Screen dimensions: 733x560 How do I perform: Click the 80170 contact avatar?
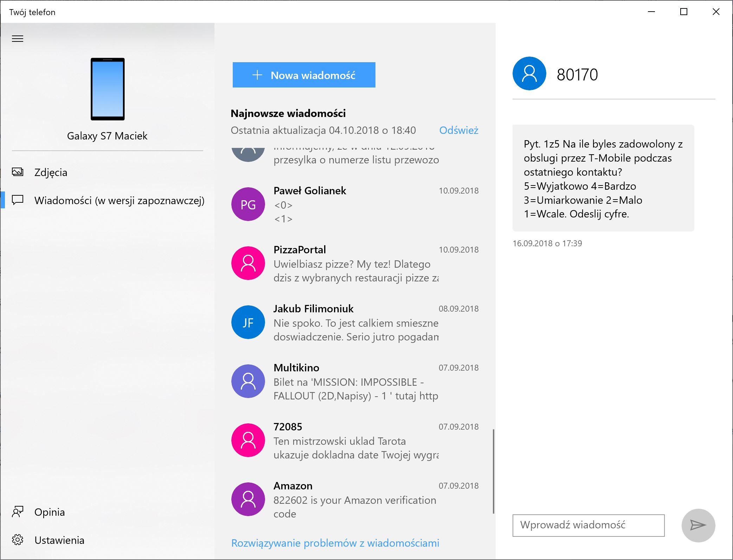(529, 73)
